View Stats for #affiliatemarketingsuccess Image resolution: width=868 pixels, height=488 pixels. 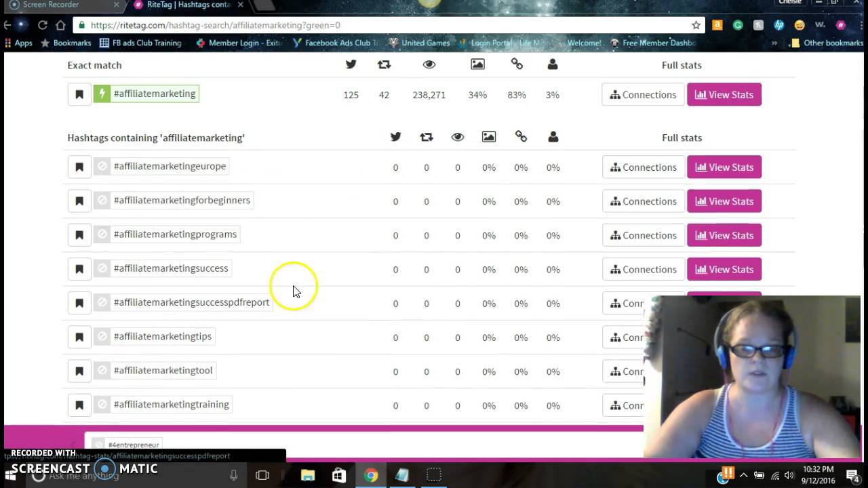pyautogui.click(x=724, y=269)
